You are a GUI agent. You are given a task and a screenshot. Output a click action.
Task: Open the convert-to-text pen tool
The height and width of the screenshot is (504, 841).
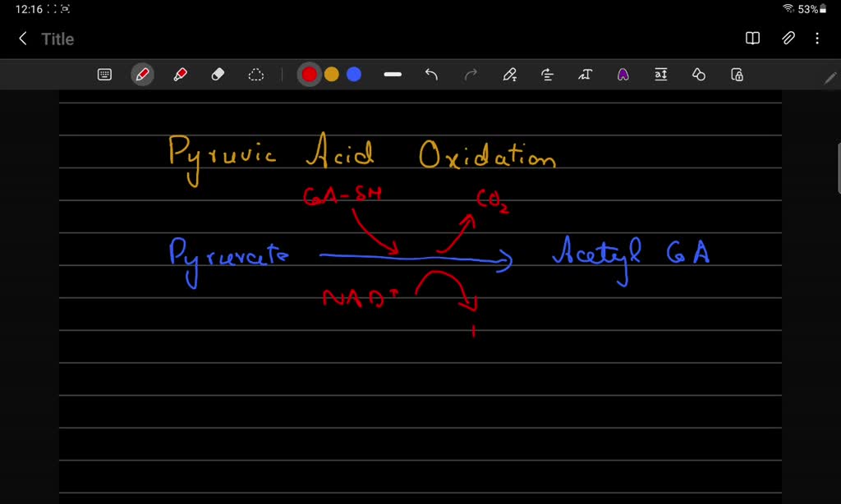[x=509, y=74]
